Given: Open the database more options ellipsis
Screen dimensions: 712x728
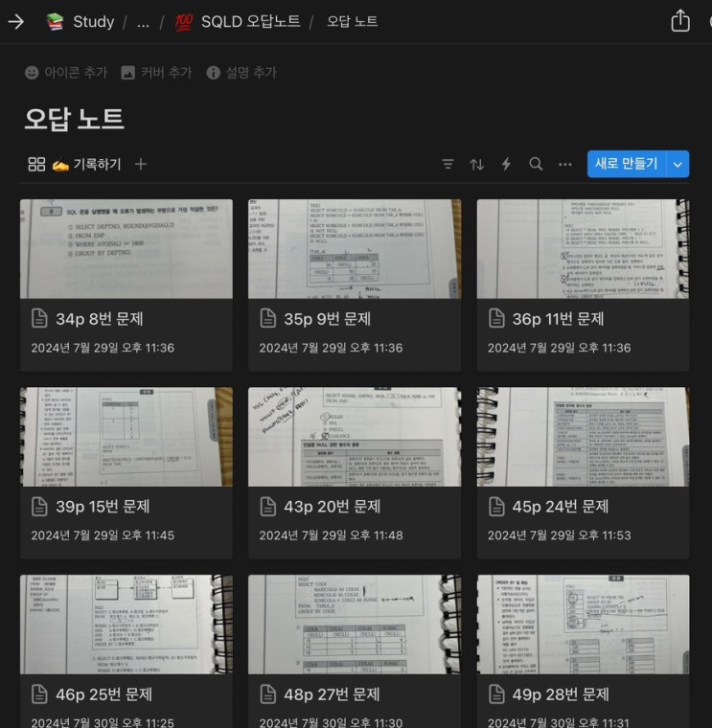Looking at the screenshot, I should 564,164.
